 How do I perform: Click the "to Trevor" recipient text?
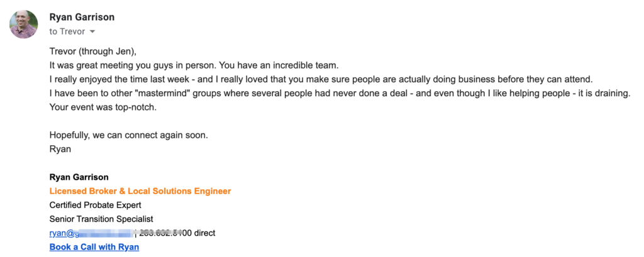67,31
